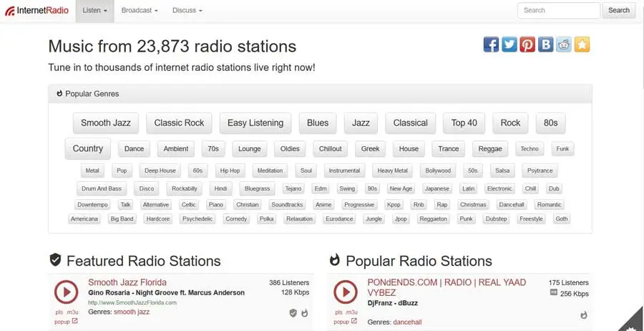Click the dancehall genre link
The height and width of the screenshot is (331, 644).
pyautogui.click(x=407, y=322)
